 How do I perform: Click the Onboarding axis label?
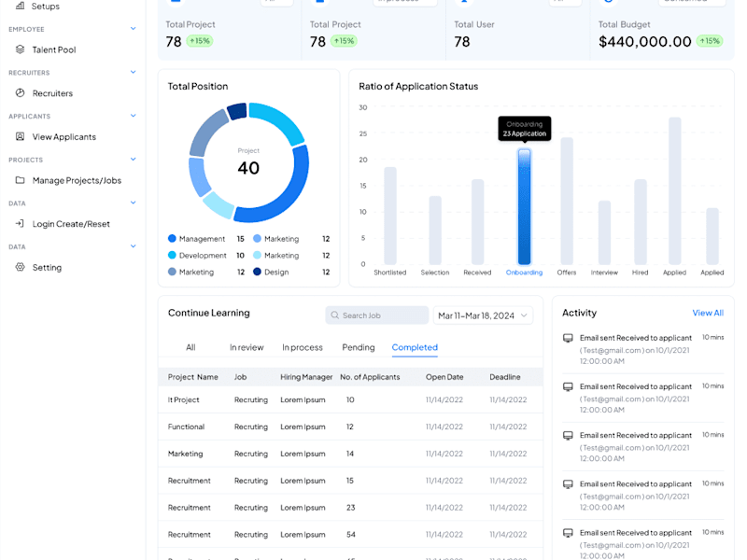point(524,273)
